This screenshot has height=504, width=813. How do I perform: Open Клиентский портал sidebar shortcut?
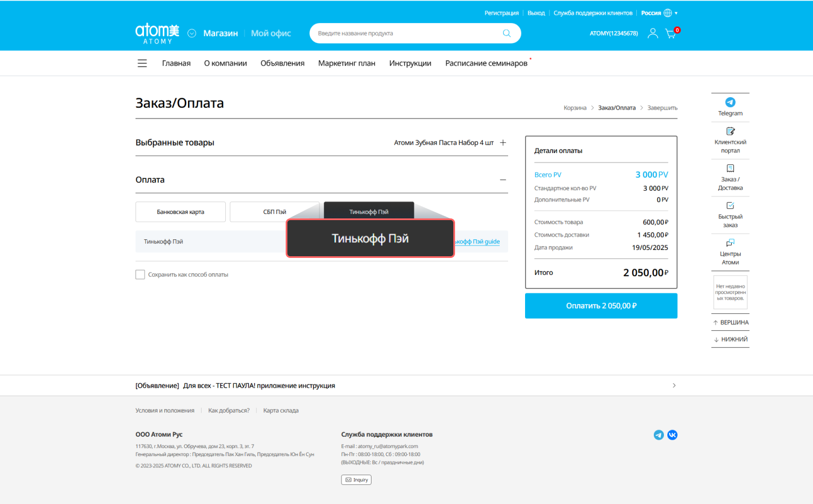pyautogui.click(x=730, y=141)
